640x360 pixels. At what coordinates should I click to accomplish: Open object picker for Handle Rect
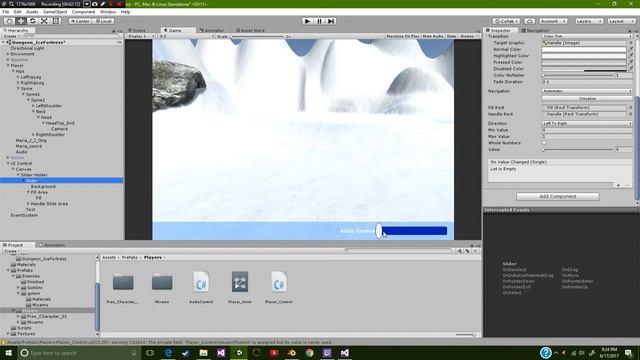pos(631,114)
